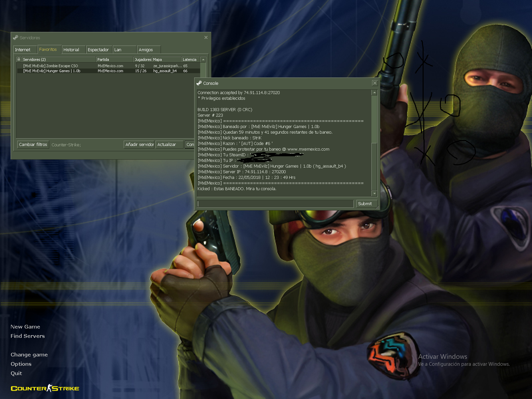Open the Amigos tab
The width and height of the screenshot is (532, 399).
click(149, 50)
